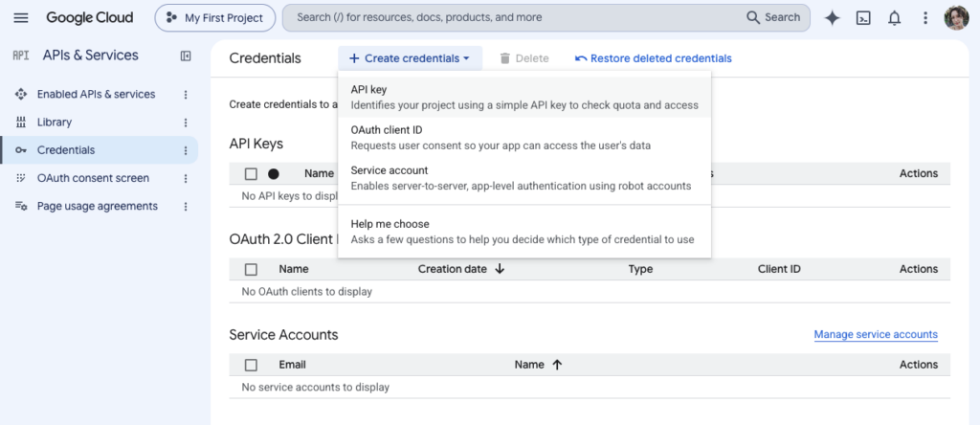Choose API key from credentials menu
Image resolution: width=980 pixels, height=425 pixels.
tap(524, 98)
